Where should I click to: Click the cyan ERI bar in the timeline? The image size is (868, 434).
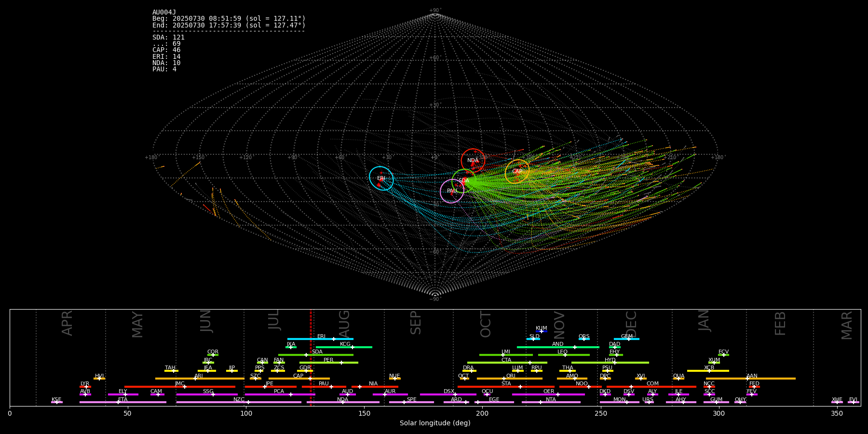(x=320, y=339)
